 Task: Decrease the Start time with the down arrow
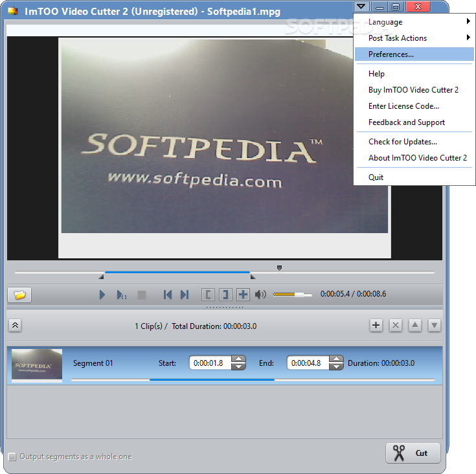[x=238, y=367]
